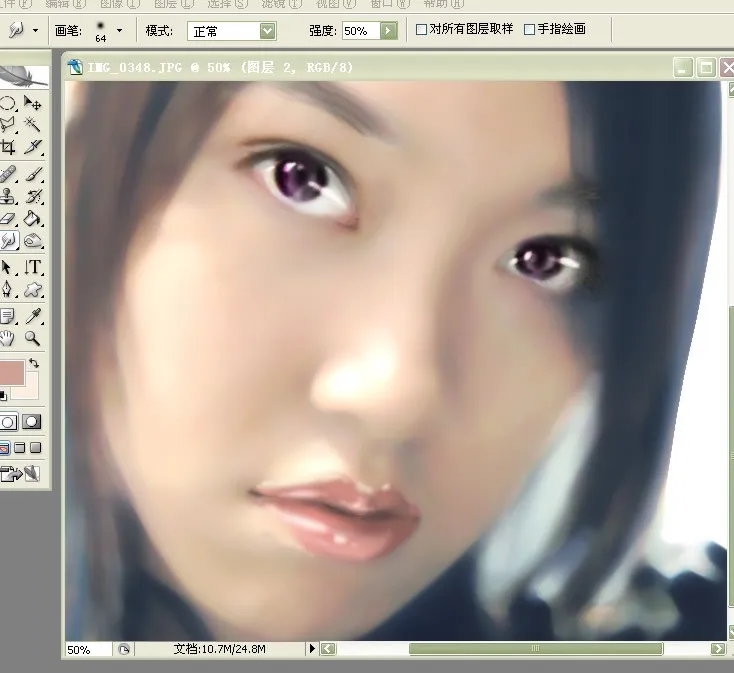Select the Crop tool

[8, 147]
